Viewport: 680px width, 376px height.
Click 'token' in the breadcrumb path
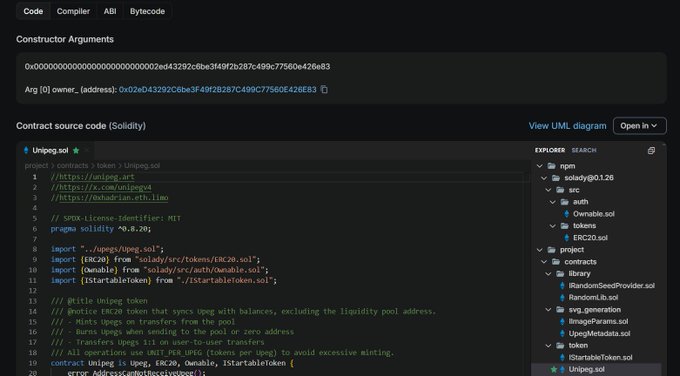click(106, 166)
